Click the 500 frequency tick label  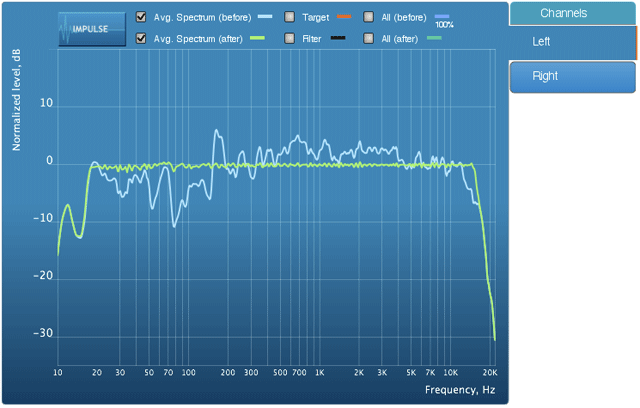tap(280, 373)
